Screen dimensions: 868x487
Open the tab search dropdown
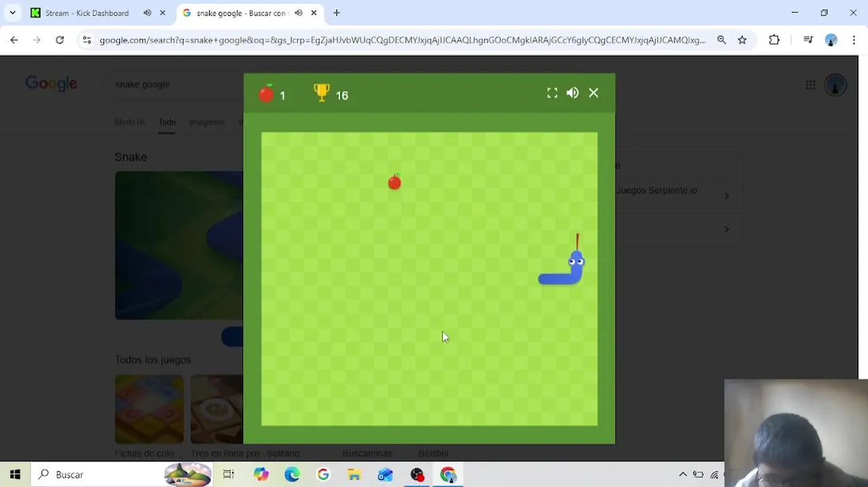point(12,13)
